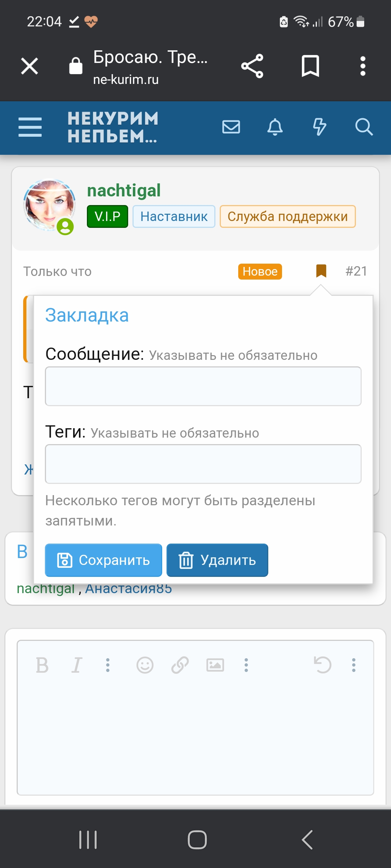This screenshot has width=391, height=868.
Task: Toggle bold formatting in editor
Action: pos(42,665)
